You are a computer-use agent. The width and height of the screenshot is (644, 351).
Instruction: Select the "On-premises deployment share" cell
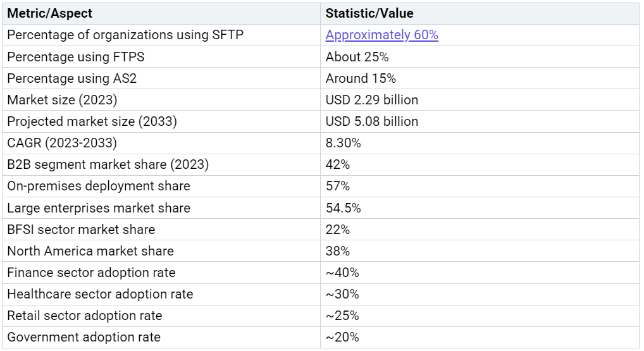[x=99, y=186]
